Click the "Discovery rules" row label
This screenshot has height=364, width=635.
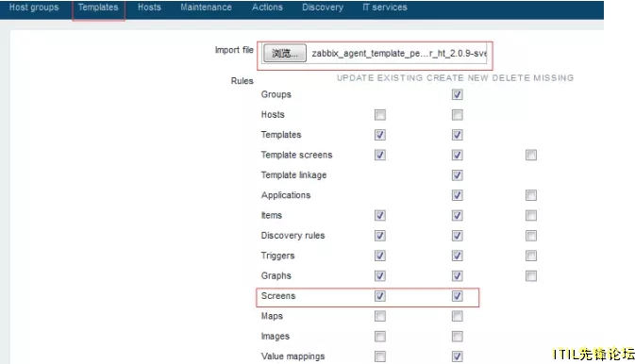(x=292, y=236)
